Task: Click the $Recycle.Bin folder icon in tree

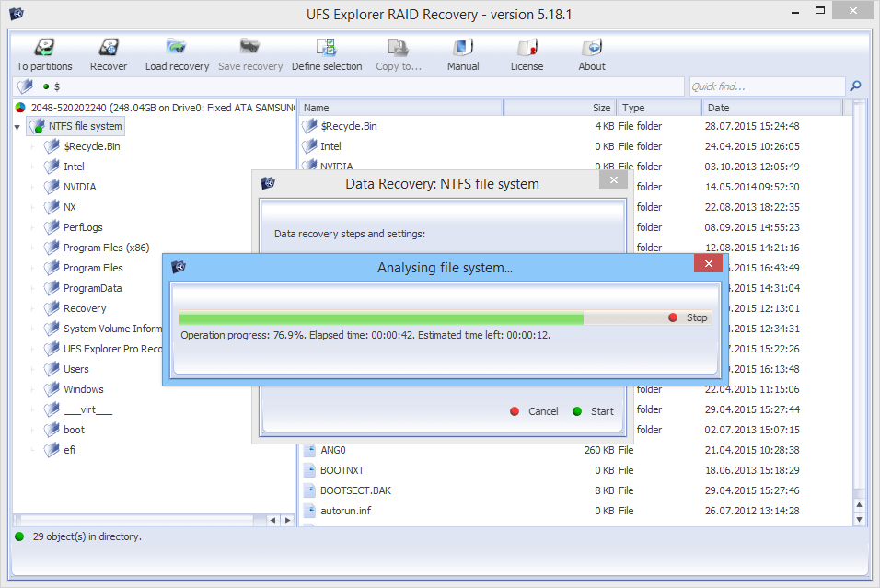Action: coord(52,146)
